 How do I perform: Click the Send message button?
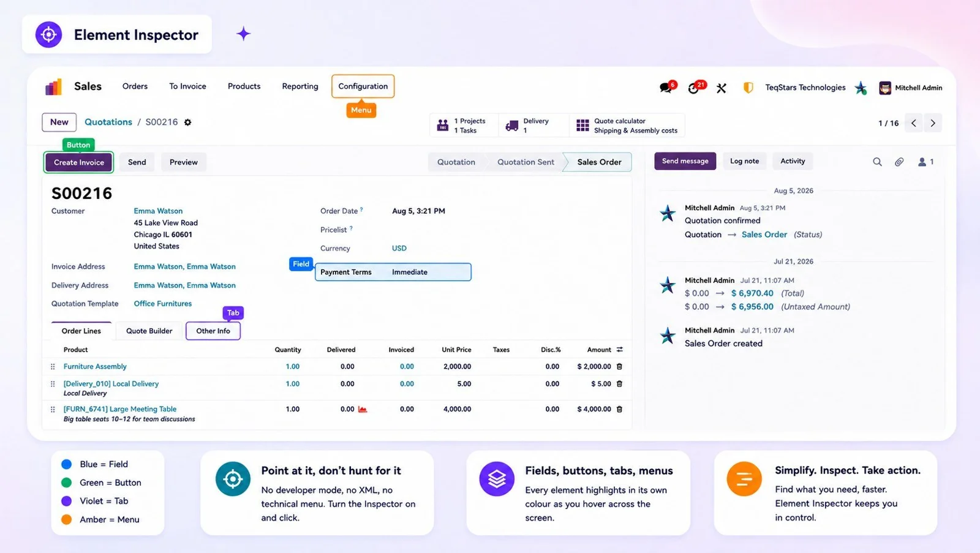click(x=685, y=161)
